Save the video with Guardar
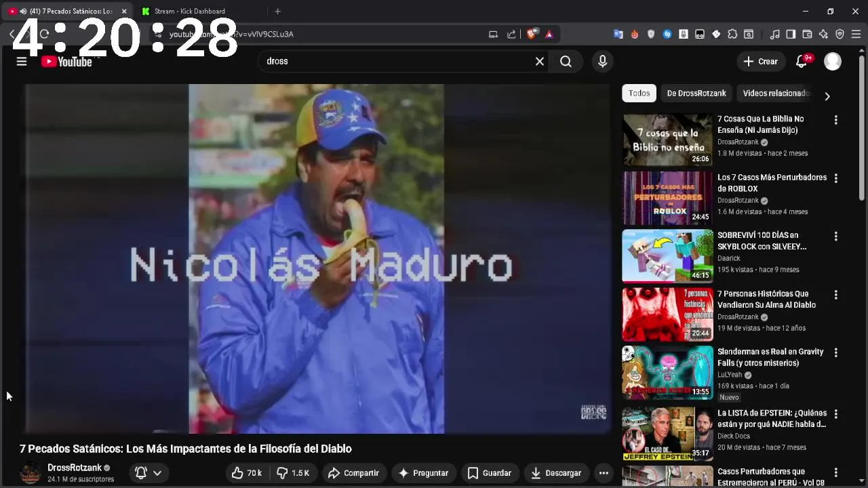868x488 pixels. 490,473
